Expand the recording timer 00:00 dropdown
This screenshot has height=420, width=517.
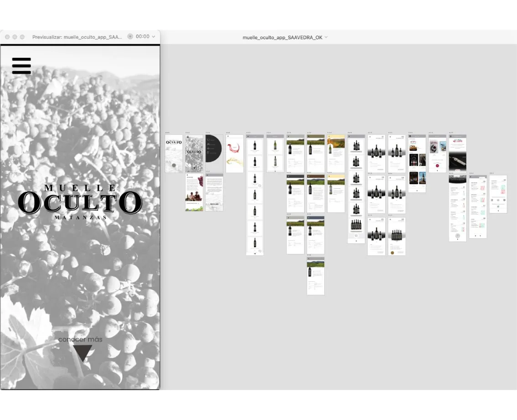[153, 37]
